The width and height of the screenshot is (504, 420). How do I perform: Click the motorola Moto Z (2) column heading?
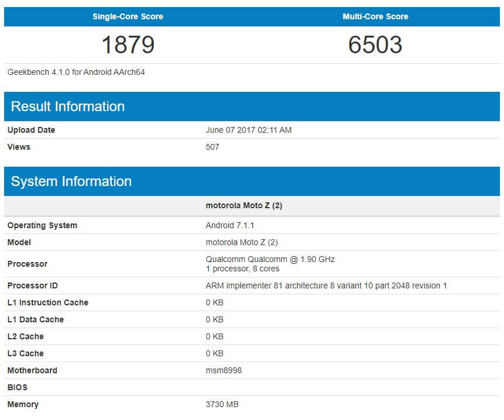tap(244, 205)
